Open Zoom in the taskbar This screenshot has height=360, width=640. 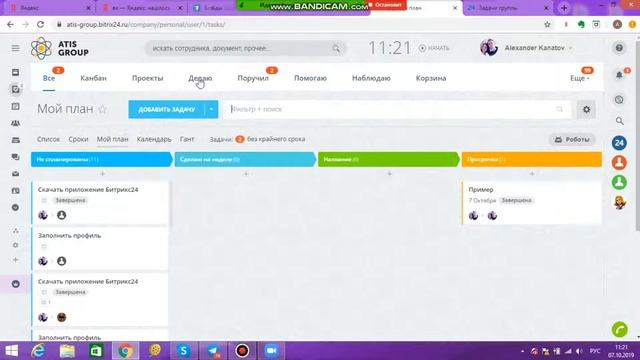coord(271,351)
